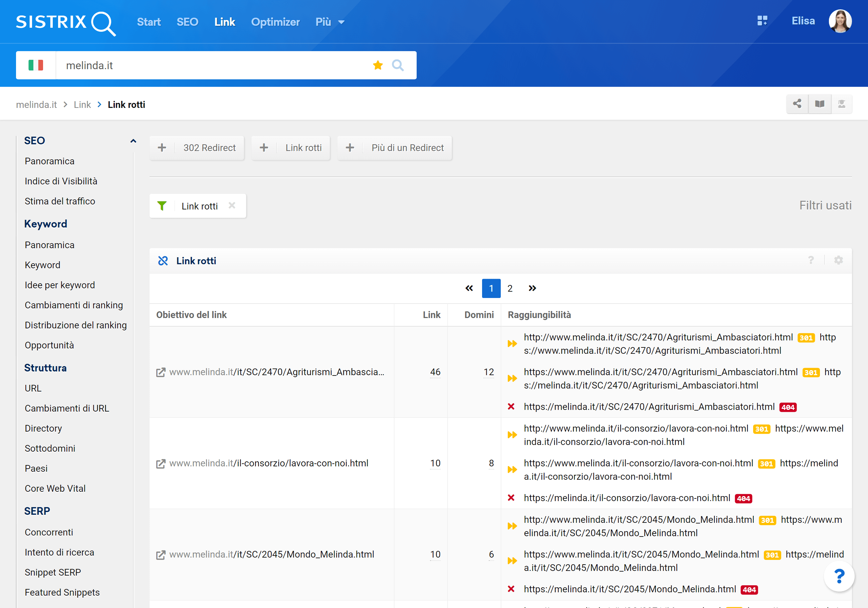Go to Link breadcrumb
Image resolution: width=868 pixels, height=608 pixels.
pos(82,105)
